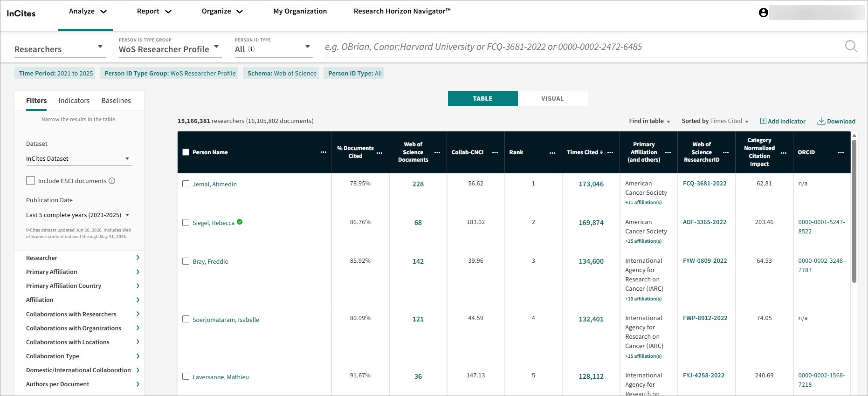Open Category Normalized Citation Impact column options
The image size is (868, 396).
click(784, 152)
